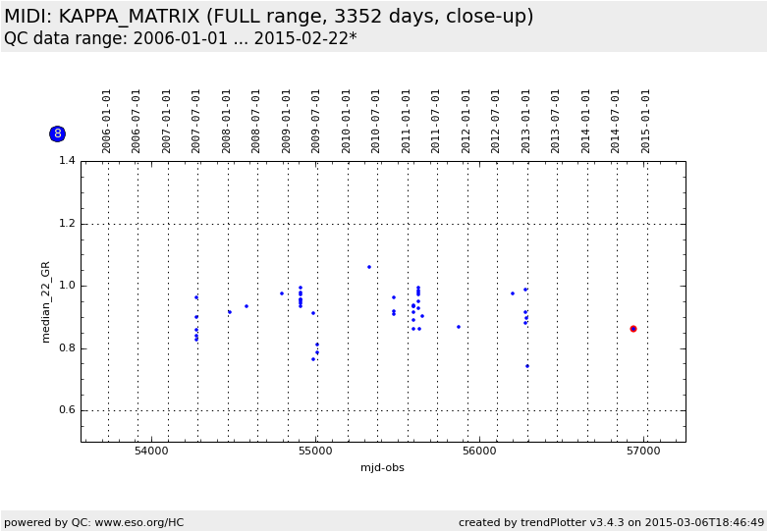This screenshot has width=768, height=532.
Task: Click the mjd-obs x-axis label
Action: click(382, 467)
